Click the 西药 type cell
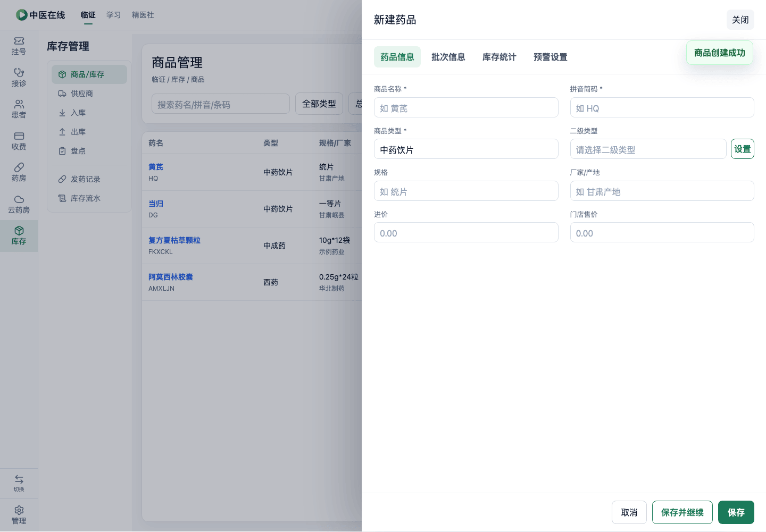 click(x=271, y=282)
